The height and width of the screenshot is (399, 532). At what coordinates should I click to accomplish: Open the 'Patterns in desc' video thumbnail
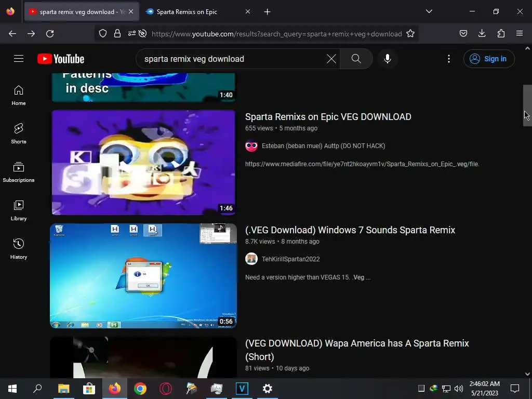[143, 87]
